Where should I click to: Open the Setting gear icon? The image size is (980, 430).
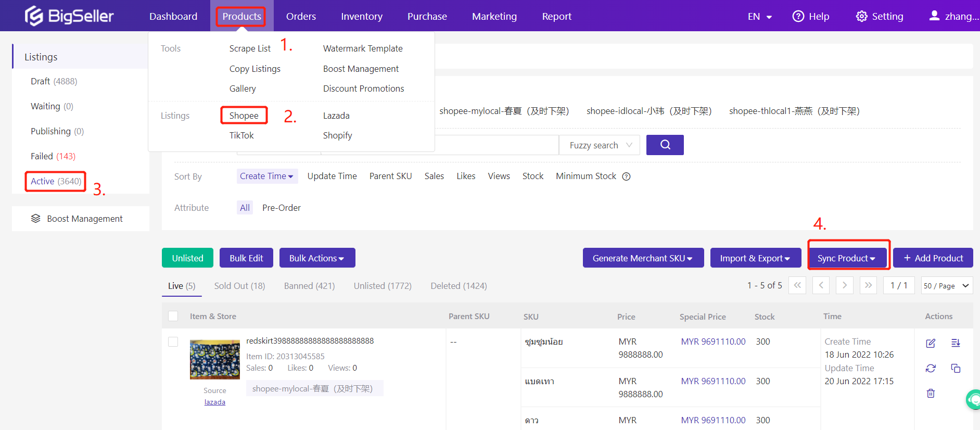pyautogui.click(x=861, y=16)
